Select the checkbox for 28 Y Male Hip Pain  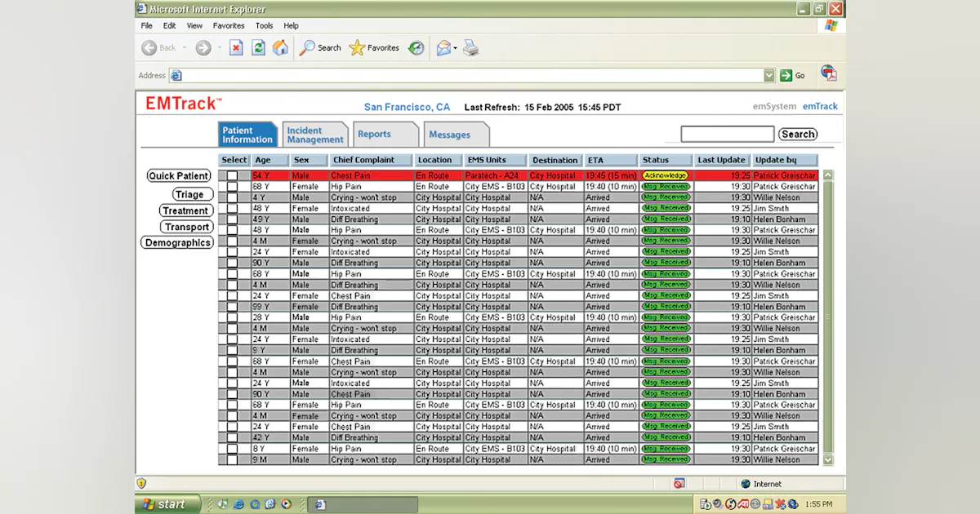[232, 317]
